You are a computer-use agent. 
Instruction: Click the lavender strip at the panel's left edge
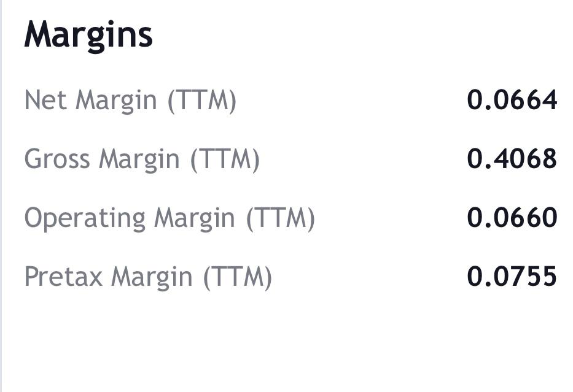[x=1, y=196]
